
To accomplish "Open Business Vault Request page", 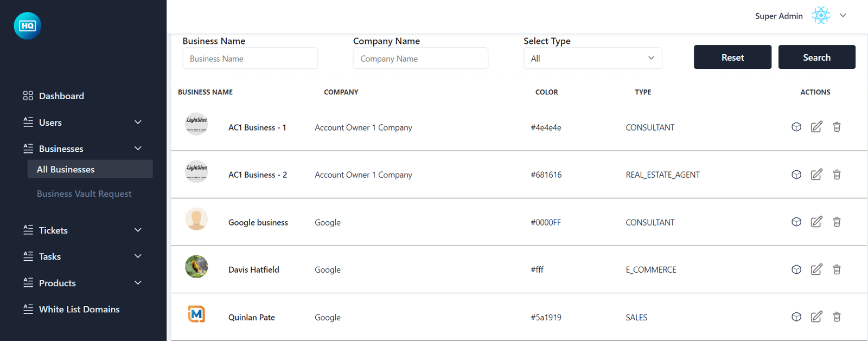I will (84, 194).
